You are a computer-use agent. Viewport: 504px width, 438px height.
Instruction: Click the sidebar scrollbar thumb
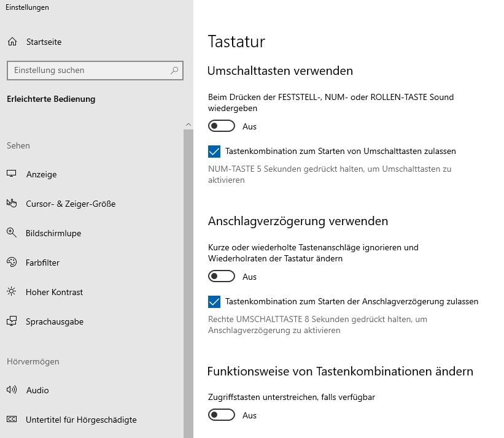pyautogui.click(x=188, y=283)
